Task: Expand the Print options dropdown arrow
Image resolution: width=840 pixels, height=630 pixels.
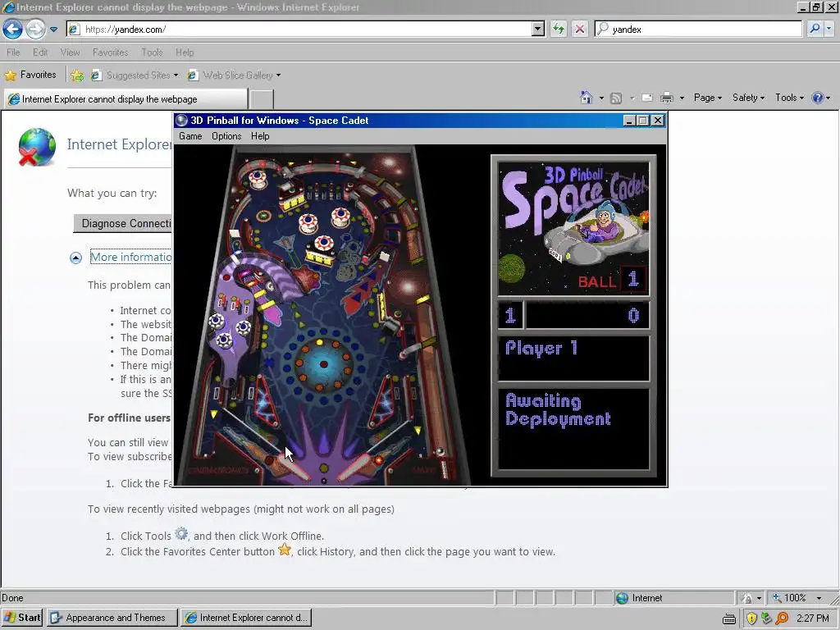Action: 682,98
